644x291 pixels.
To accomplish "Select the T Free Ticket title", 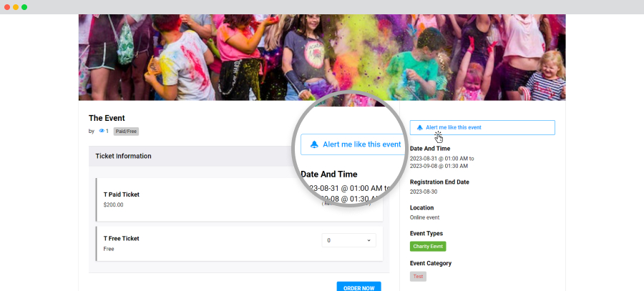I will click(121, 239).
